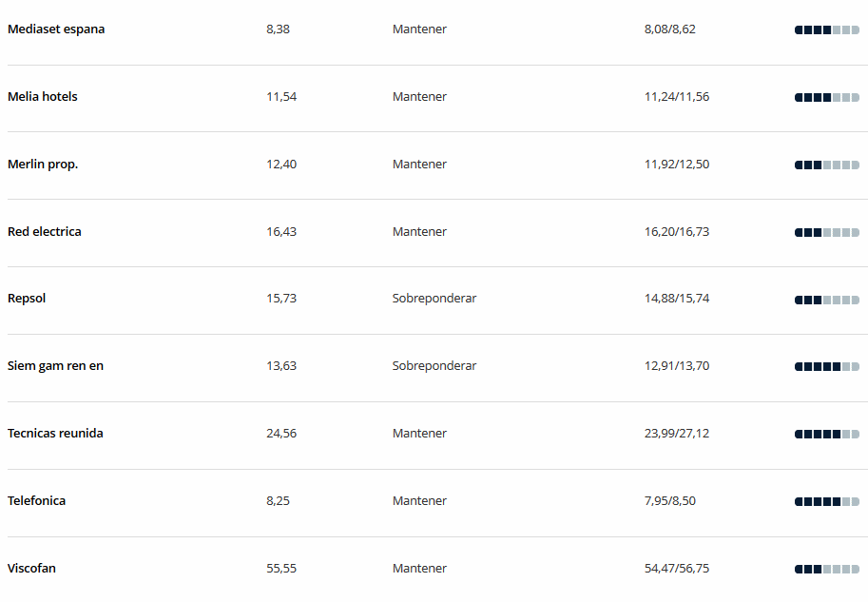Screen dimensions: 868x602
Task: Click Repsol segmented rating bar
Action: 826,301
